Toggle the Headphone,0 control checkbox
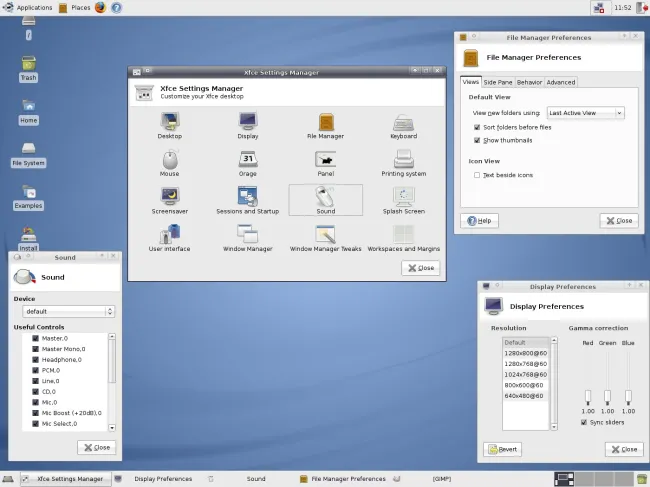 click(x=35, y=360)
